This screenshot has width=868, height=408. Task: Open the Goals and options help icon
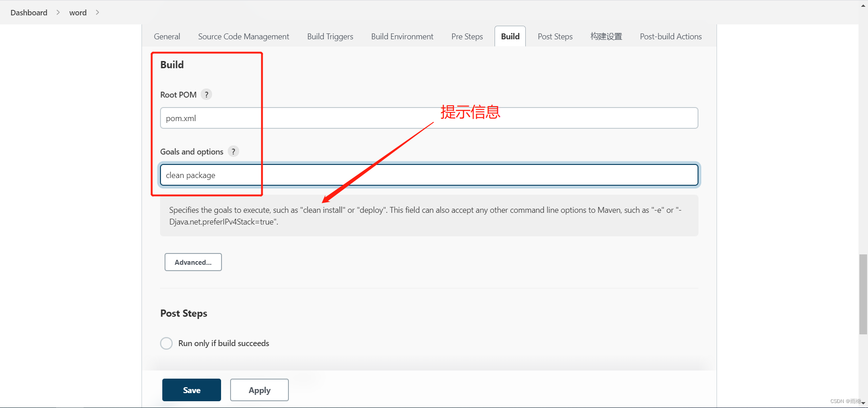click(233, 151)
